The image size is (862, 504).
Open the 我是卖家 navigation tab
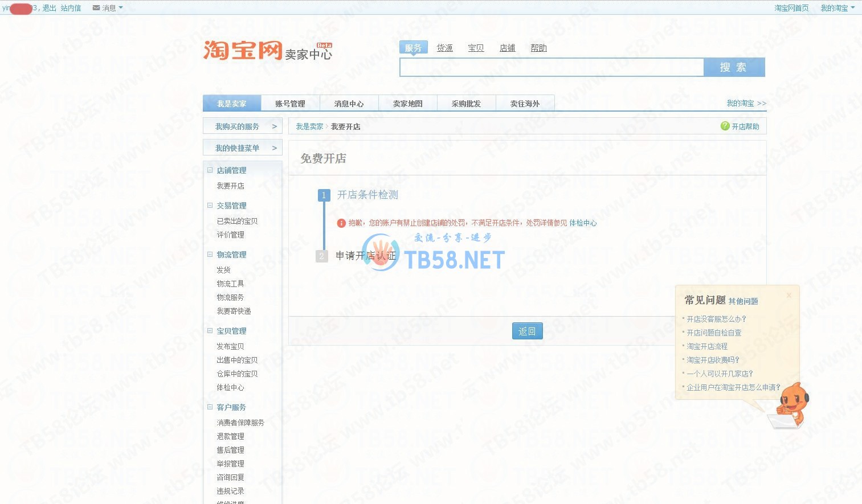[232, 103]
